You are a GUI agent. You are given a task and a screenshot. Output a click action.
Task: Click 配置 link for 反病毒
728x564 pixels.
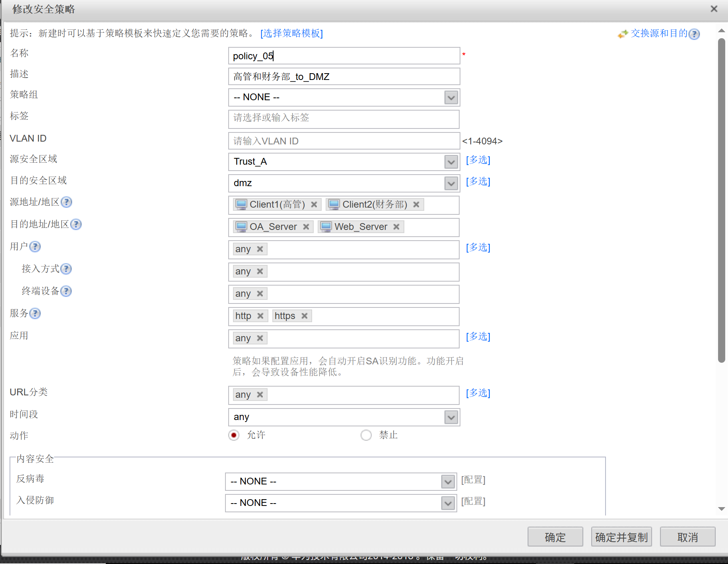(474, 480)
